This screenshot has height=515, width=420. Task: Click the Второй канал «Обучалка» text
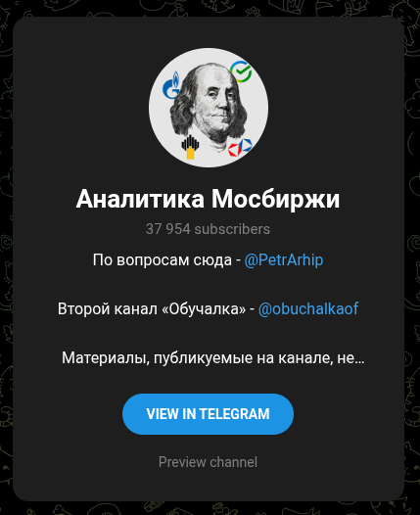click(152, 308)
